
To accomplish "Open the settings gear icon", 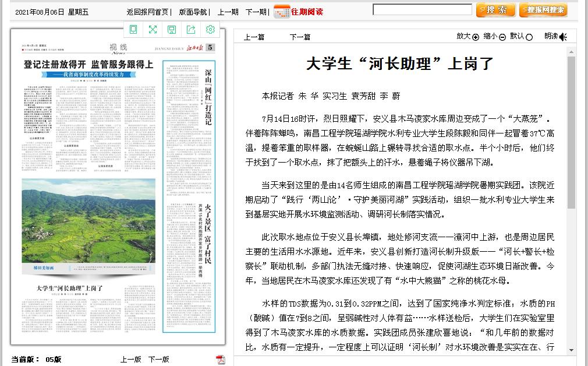I will pos(210,29).
